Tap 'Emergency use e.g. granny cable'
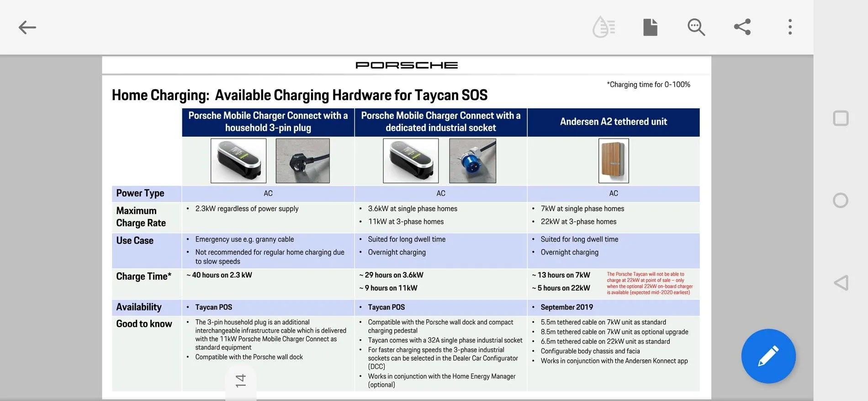This screenshot has height=401, width=868. coord(244,239)
